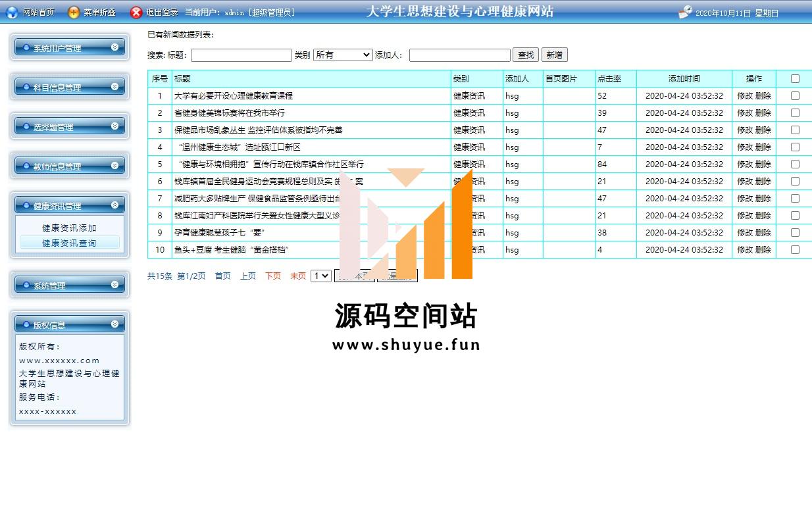Click the 标题 column header

(182, 78)
